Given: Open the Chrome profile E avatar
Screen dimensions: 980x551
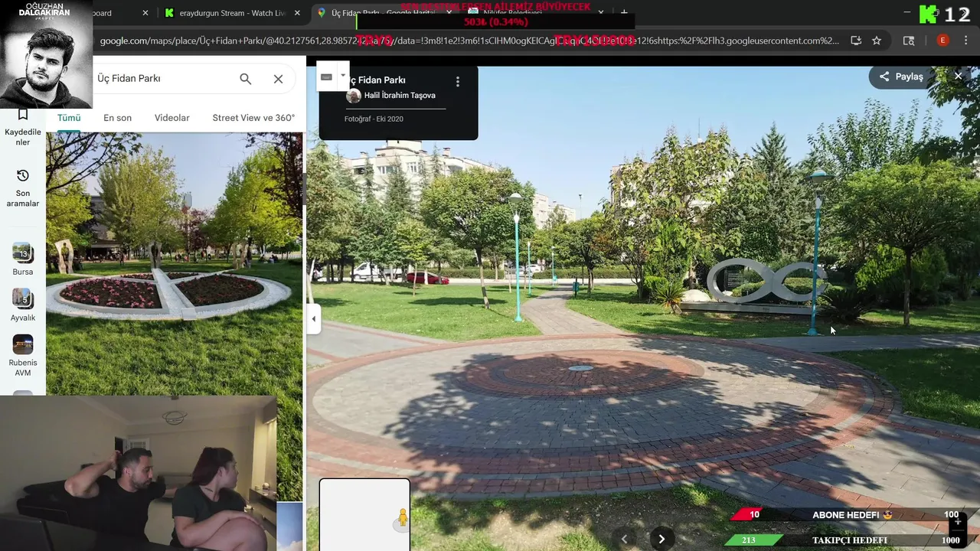Looking at the screenshot, I should (942, 41).
